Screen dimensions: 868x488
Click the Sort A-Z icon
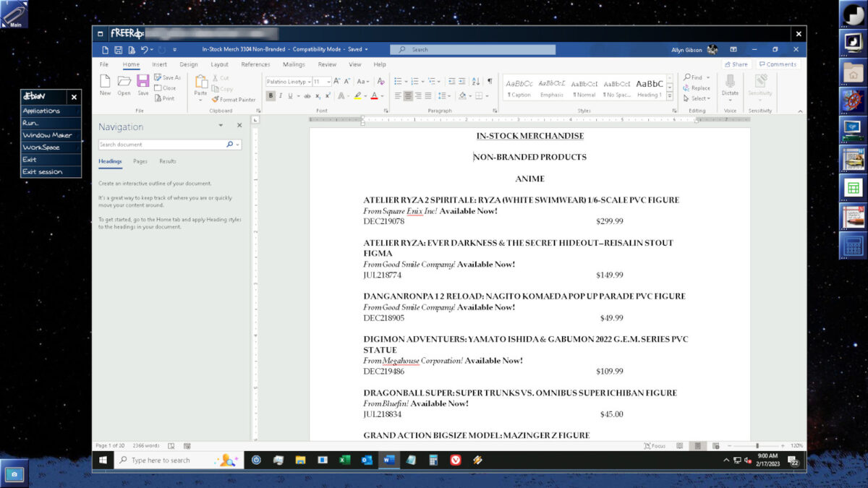point(475,82)
